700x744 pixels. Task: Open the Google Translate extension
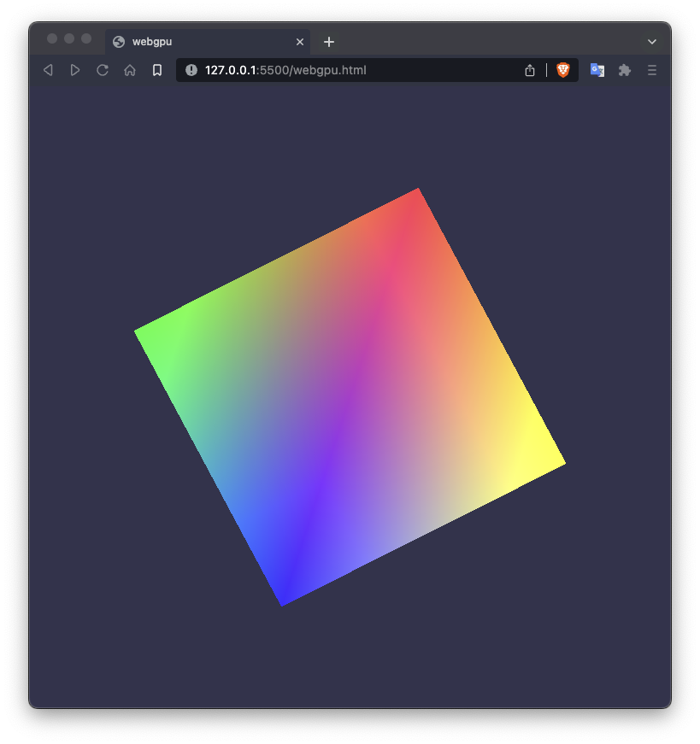pos(597,70)
